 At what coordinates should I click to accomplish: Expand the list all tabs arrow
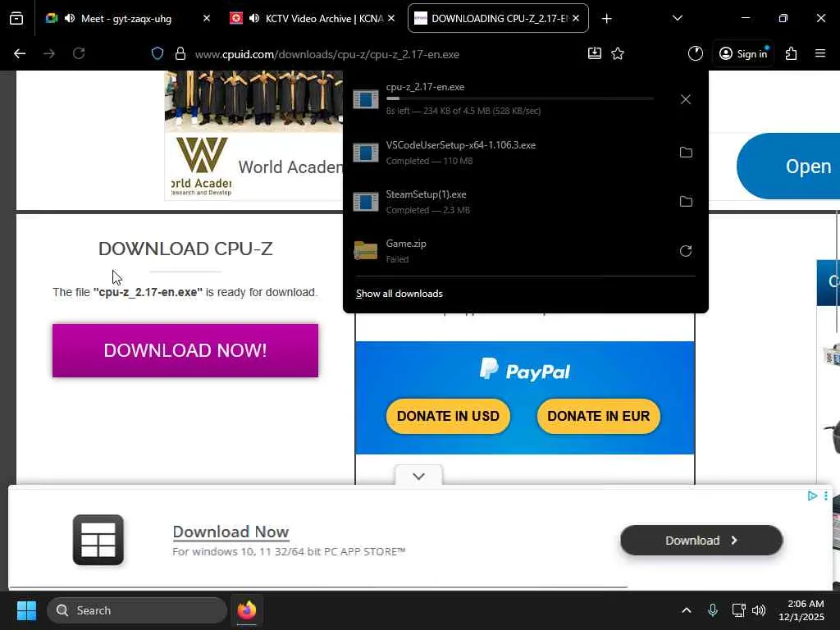tap(677, 19)
